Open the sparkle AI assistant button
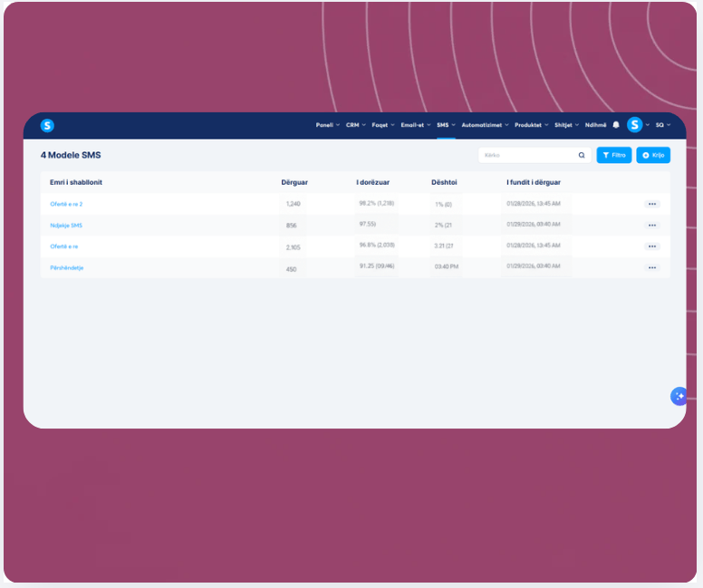The image size is (703, 588). pos(679,397)
